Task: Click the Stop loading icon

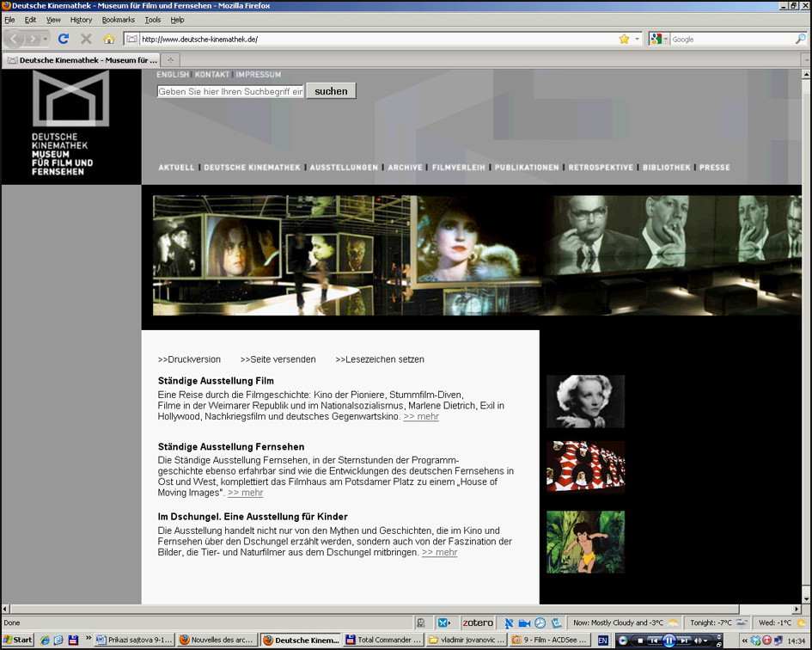Action: pyautogui.click(x=86, y=39)
